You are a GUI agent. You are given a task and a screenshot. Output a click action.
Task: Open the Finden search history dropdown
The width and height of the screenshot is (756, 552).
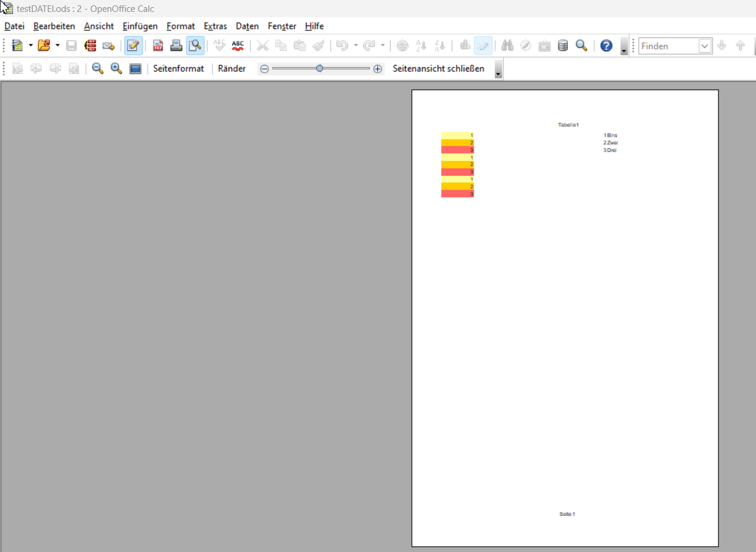705,46
